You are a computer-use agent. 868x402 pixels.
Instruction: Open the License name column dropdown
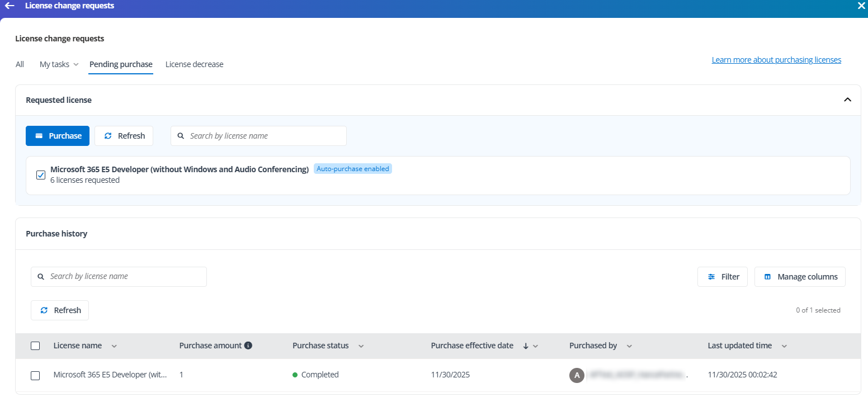(x=114, y=346)
